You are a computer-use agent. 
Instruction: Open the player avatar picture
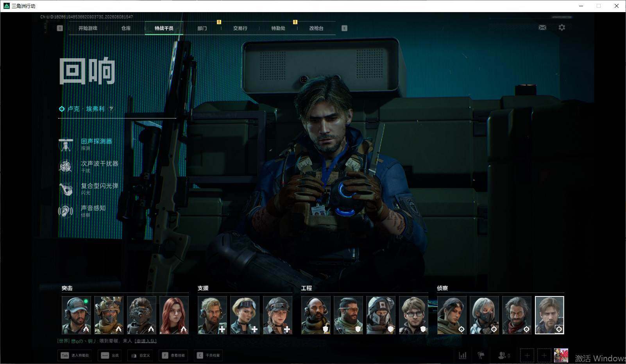tap(561, 355)
